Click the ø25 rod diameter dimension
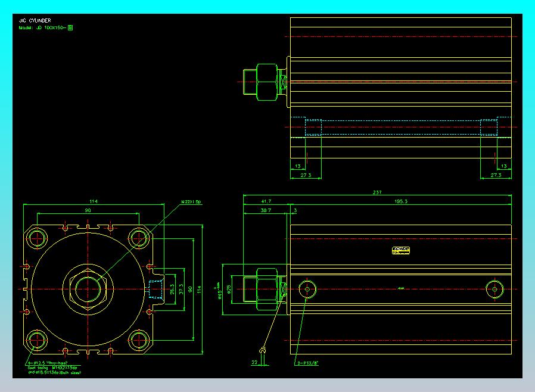The width and height of the screenshot is (535, 392). (x=229, y=290)
